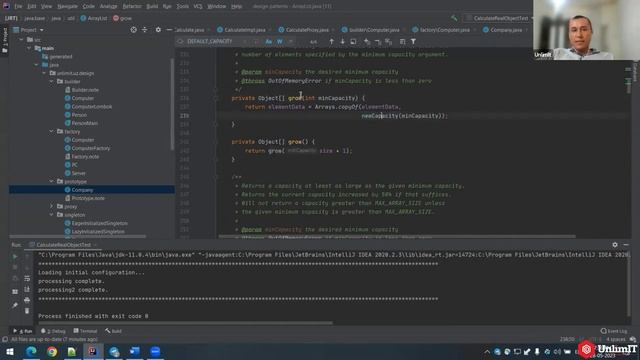This screenshot has width=640, height=360.
Task: Open the Navigate menu
Action: pos(67,6)
